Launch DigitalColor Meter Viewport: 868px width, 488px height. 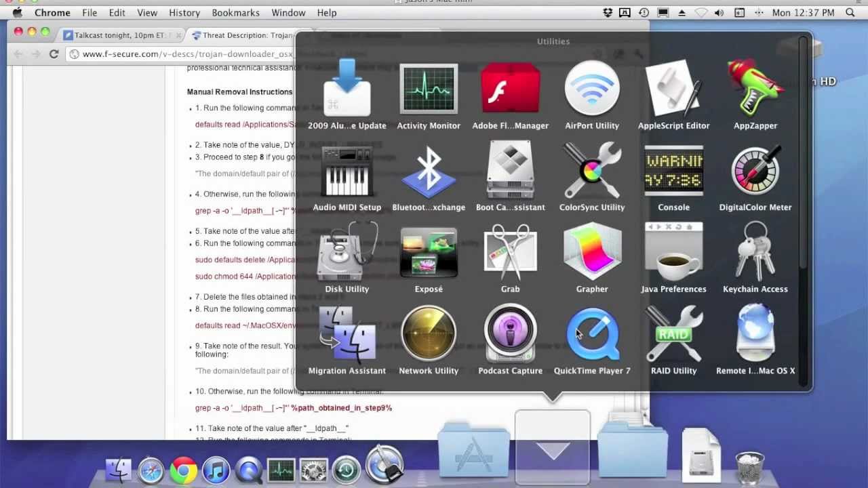pyautogui.click(x=755, y=176)
